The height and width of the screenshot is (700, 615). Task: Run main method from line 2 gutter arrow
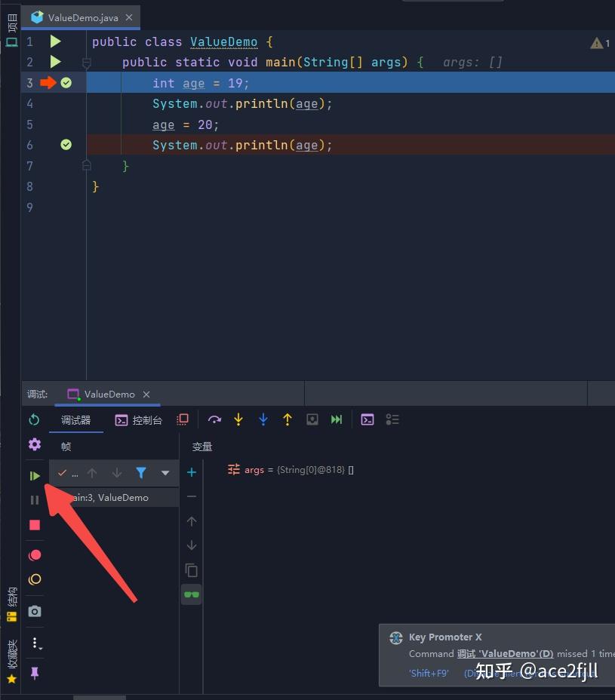(55, 62)
